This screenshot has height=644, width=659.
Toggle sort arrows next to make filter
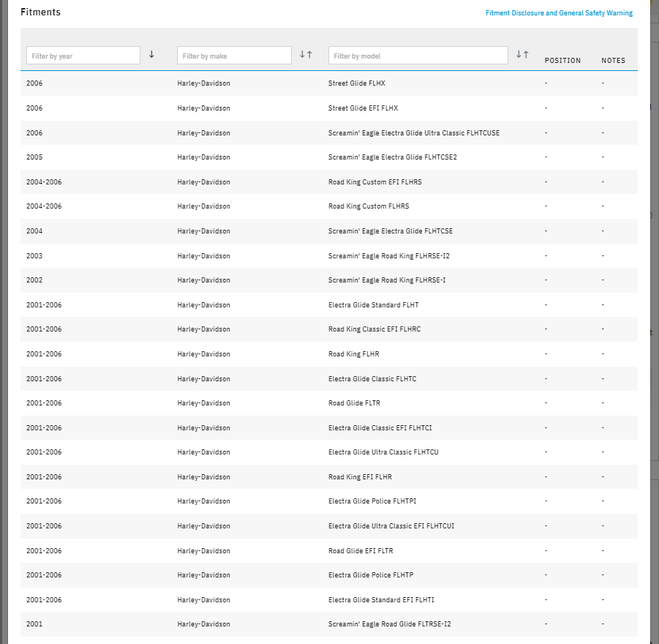306,55
